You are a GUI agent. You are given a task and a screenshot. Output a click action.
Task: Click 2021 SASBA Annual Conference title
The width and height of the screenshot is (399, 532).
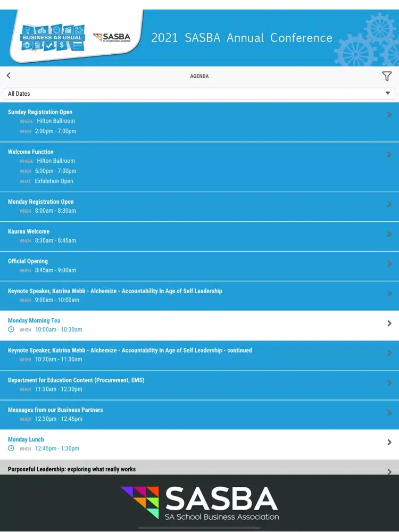pyautogui.click(x=242, y=38)
